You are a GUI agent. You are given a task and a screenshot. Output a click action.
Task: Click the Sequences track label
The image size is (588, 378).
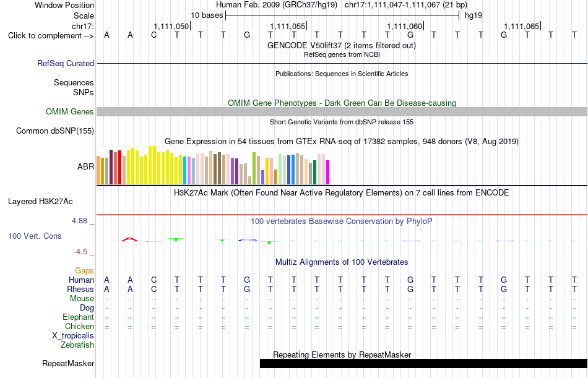(74, 82)
